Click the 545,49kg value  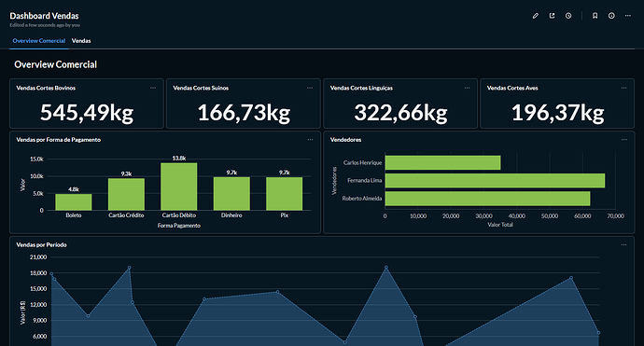coord(87,113)
